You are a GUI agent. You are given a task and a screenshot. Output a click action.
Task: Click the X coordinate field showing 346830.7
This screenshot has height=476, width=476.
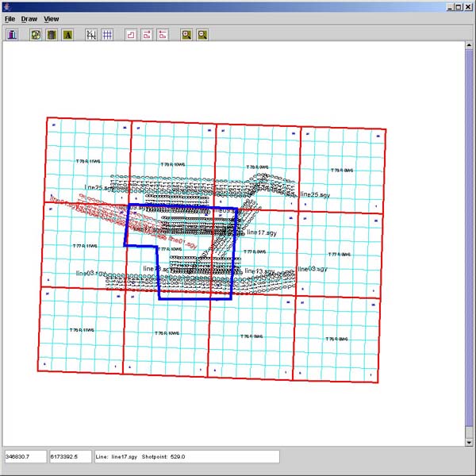coord(25,457)
